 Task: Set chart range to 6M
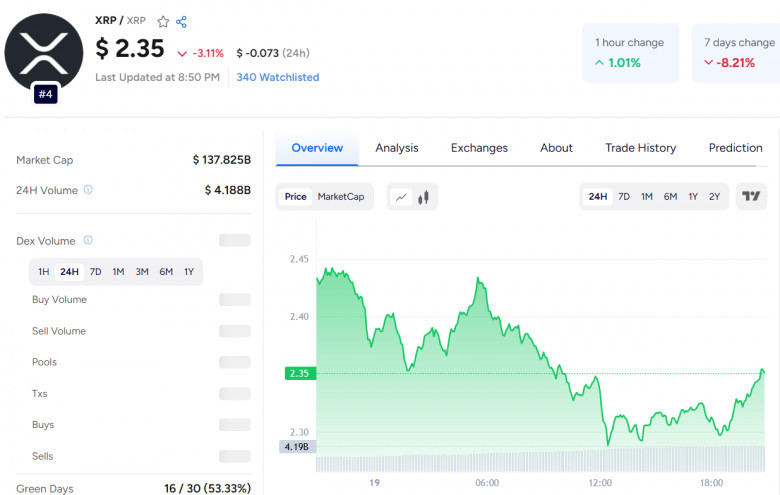coord(670,197)
